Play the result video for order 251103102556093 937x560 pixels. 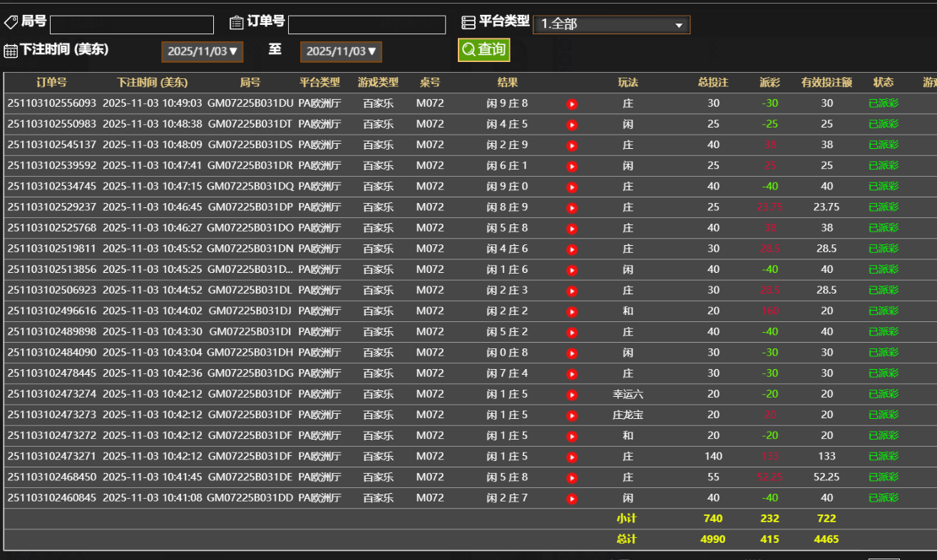pos(570,103)
